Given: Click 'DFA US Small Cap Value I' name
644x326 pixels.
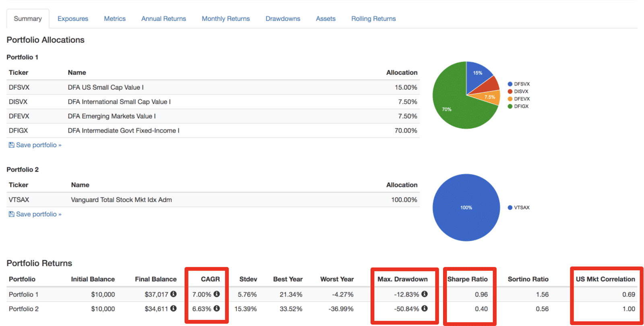Looking at the screenshot, I should point(105,87).
